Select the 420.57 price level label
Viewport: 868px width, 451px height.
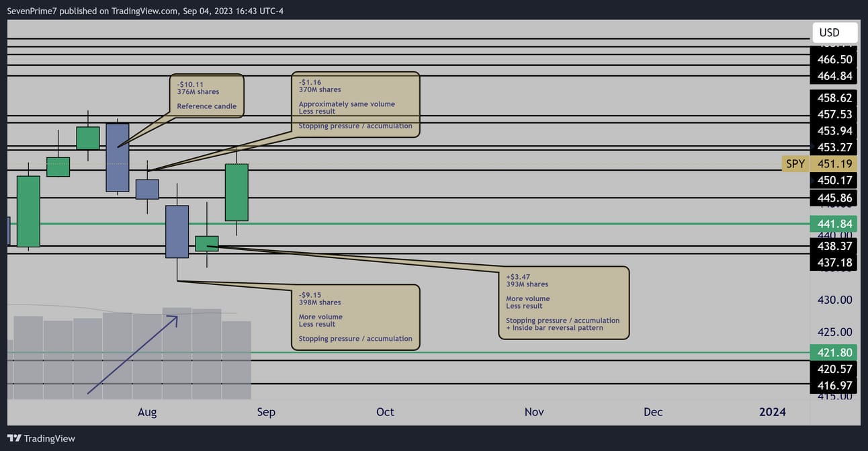click(x=834, y=368)
